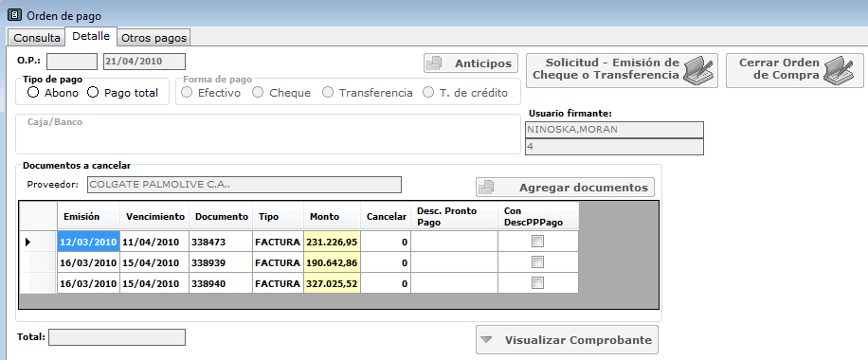This screenshot has width=868, height=360.
Task: Click document number 338940
Action: point(221,283)
